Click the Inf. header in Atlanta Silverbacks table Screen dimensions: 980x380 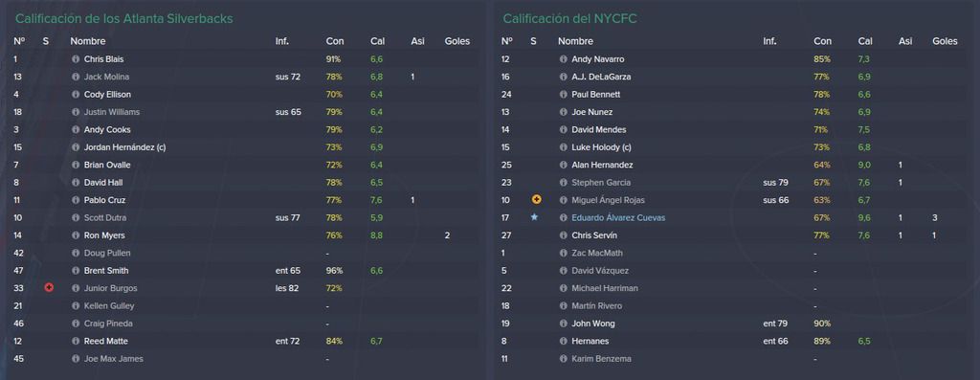coord(282,41)
